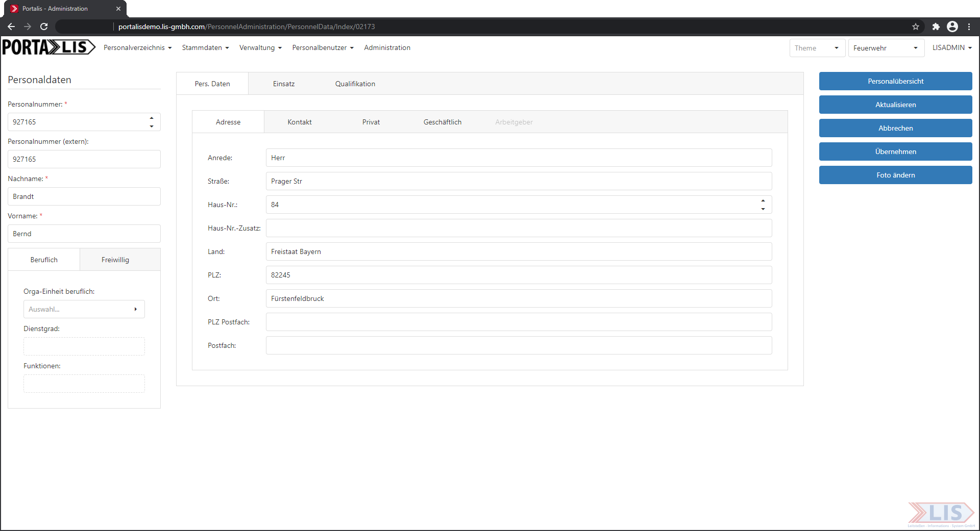980x531 pixels.
Task: Decrease the Haus-Nr. value with the down arrow
Action: [763, 209]
